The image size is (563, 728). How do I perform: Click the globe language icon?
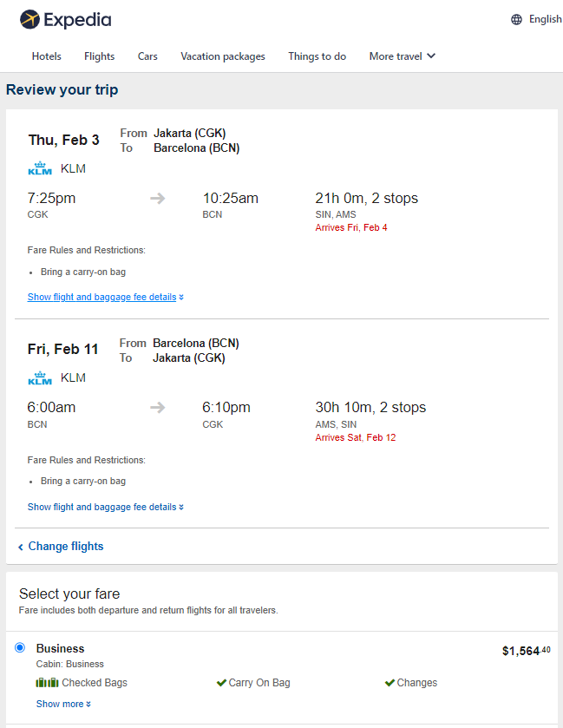(516, 19)
